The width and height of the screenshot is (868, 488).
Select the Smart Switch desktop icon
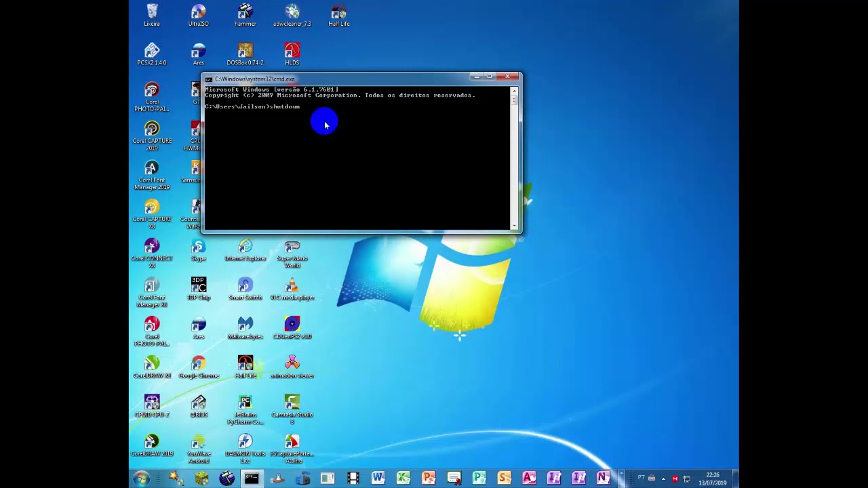click(245, 289)
